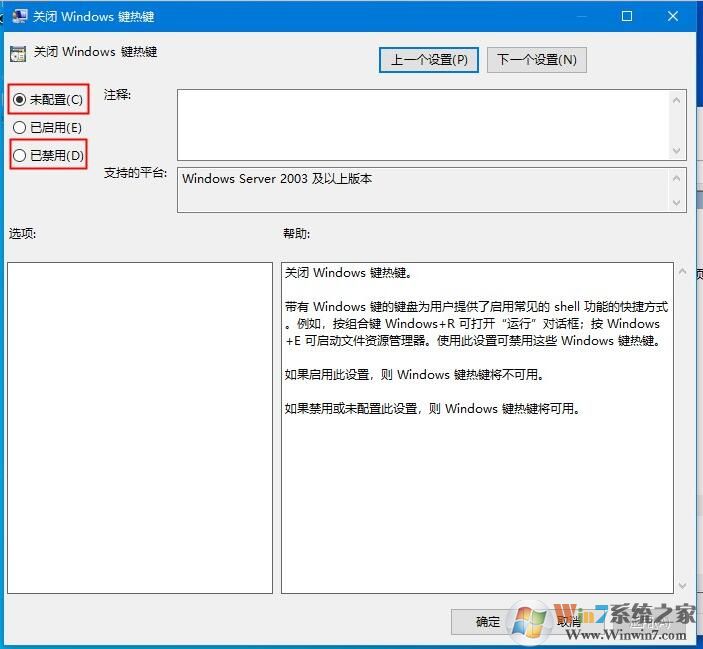Viewport: 703px width, 649px height.
Task: Click the 确定 button
Action: tap(487, 622)
